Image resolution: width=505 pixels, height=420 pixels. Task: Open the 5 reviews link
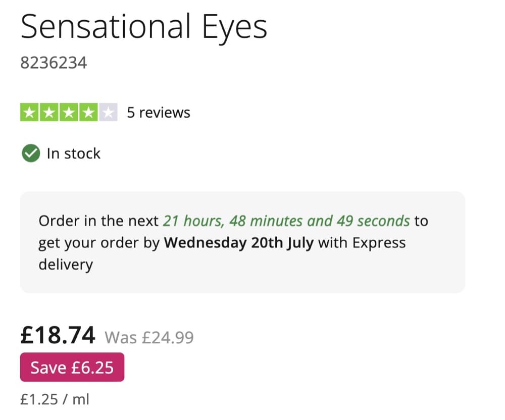coord(159,113)
